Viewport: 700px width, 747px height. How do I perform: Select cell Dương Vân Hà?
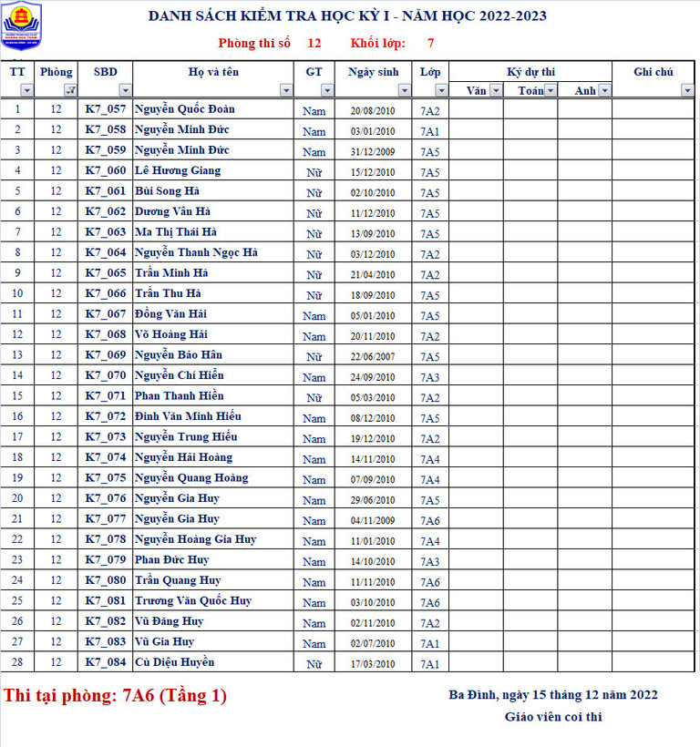click(213, 211)
